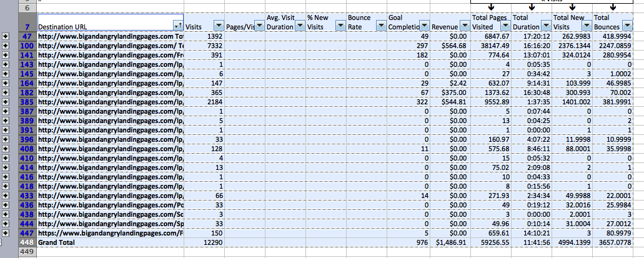Expand the outline group for row 396
Image resolution: width=644 pixels, height=258 pixels.
(x=6, y=139)
